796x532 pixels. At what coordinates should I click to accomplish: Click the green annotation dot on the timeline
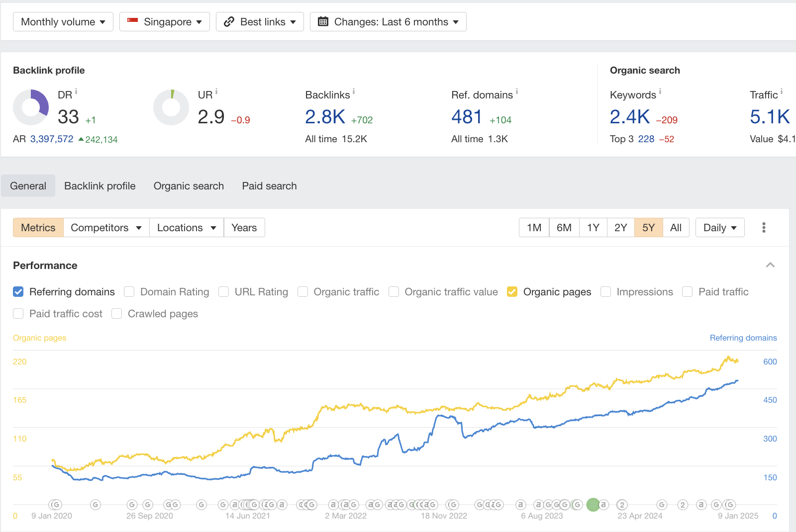[593, 505]
